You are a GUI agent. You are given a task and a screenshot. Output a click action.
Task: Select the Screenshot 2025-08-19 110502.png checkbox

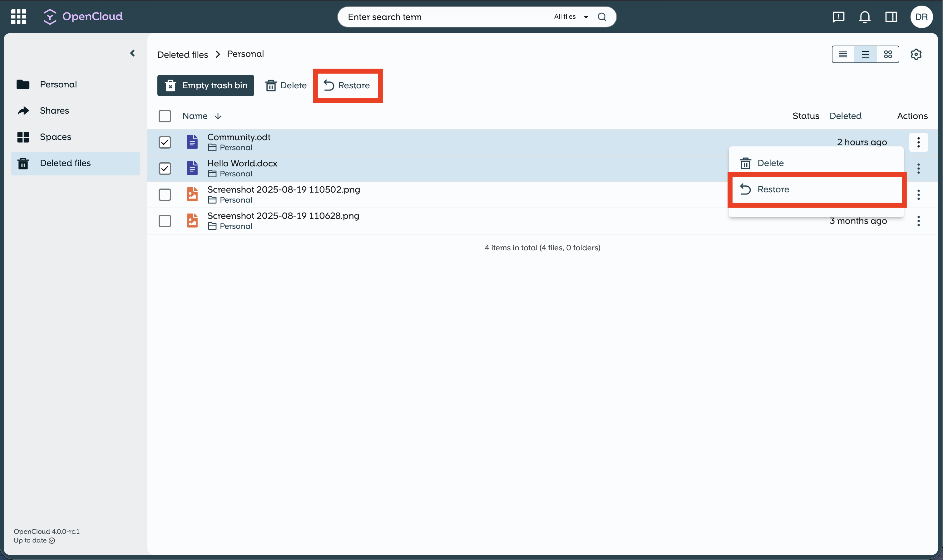tap(165, 194)
